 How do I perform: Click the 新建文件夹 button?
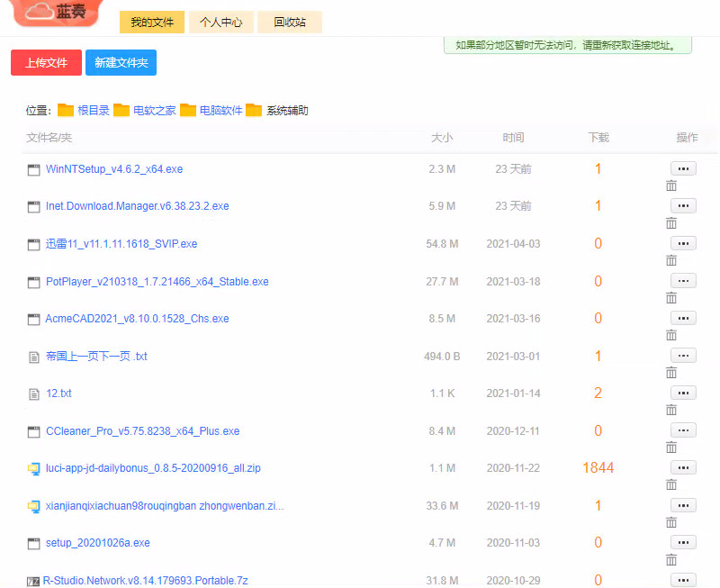coord(121,62)
